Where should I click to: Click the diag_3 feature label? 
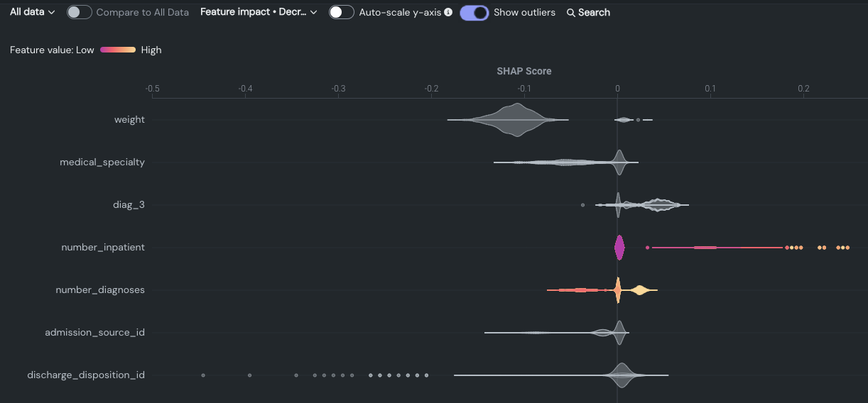tap(129, 205)
